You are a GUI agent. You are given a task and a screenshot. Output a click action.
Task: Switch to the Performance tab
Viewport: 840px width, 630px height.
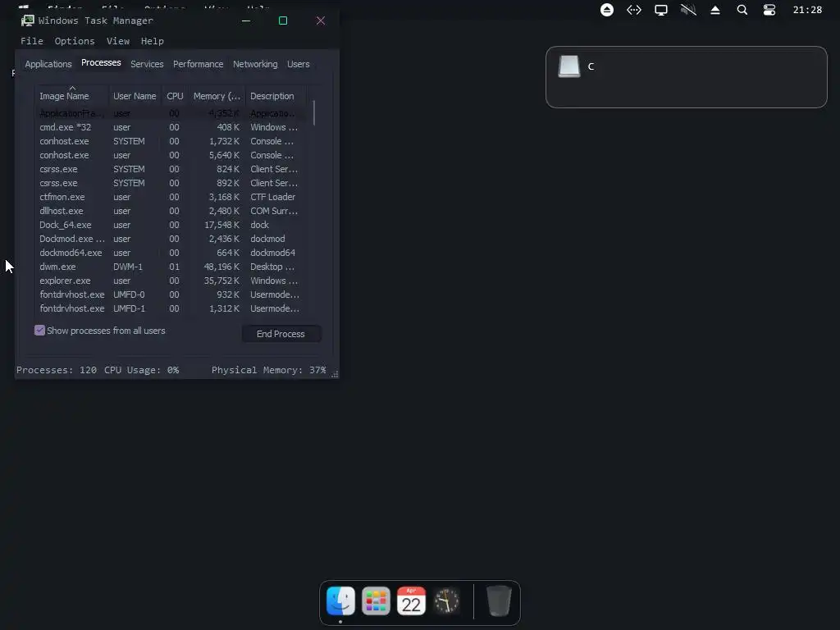pyautogui.click(x=198, y=64)
